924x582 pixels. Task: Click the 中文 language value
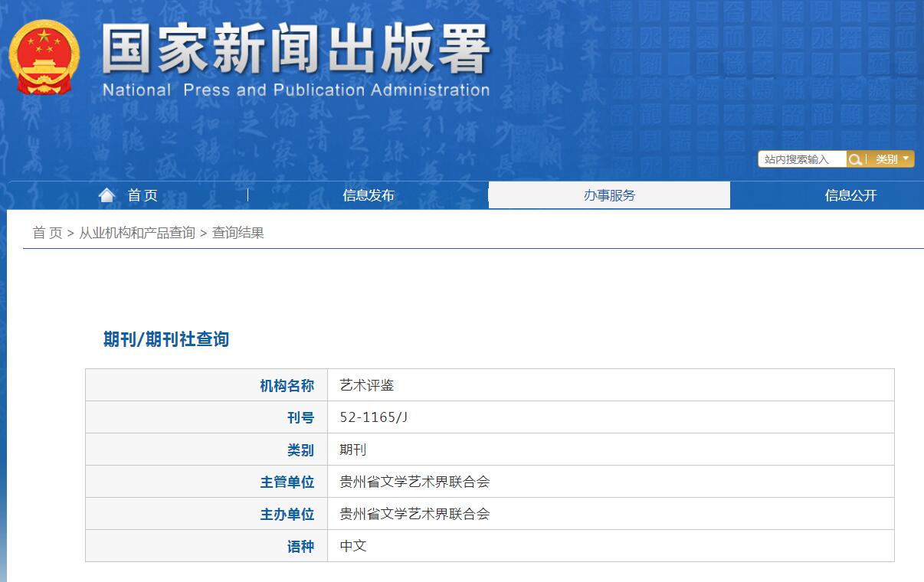point(352,546)
